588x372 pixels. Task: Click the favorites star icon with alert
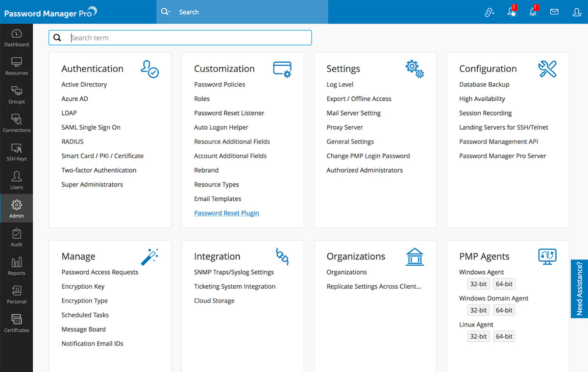512,12
